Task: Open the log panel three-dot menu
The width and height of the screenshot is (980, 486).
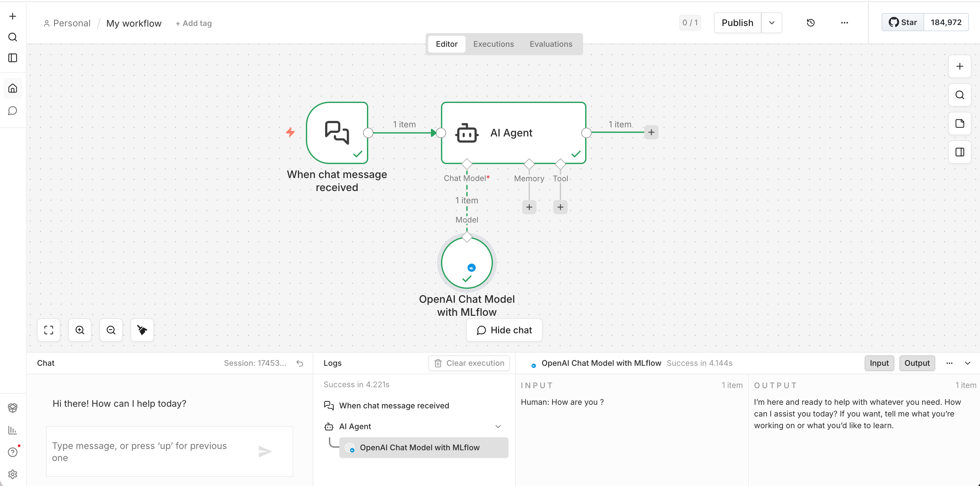Action: pyautogui.click(x=949, y=364)
